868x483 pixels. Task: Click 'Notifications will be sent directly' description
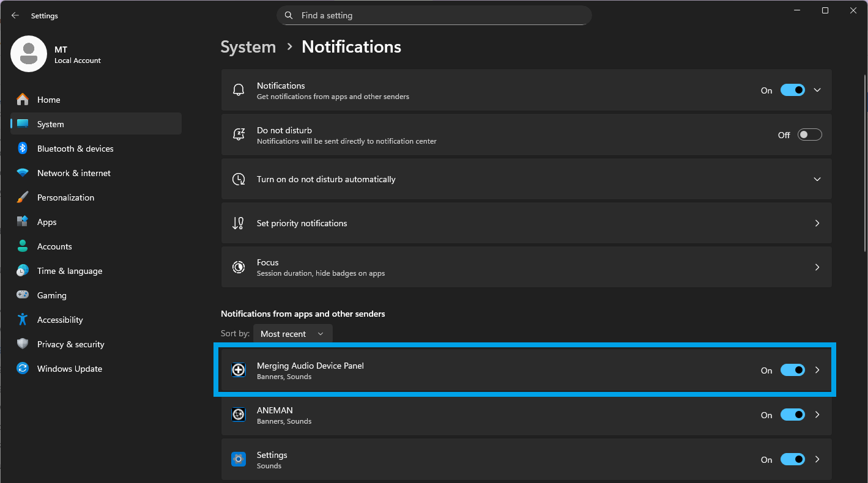pyautogui.click(x=347, y=141)
